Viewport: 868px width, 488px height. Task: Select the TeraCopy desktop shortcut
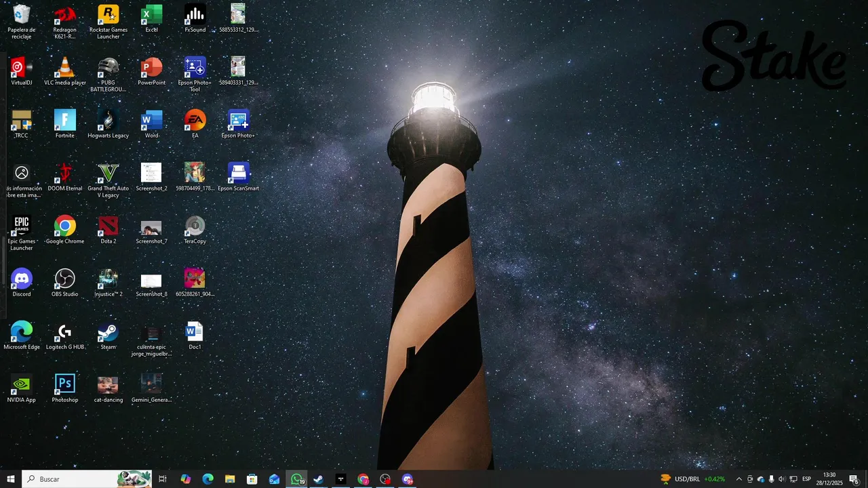point(195,230)
